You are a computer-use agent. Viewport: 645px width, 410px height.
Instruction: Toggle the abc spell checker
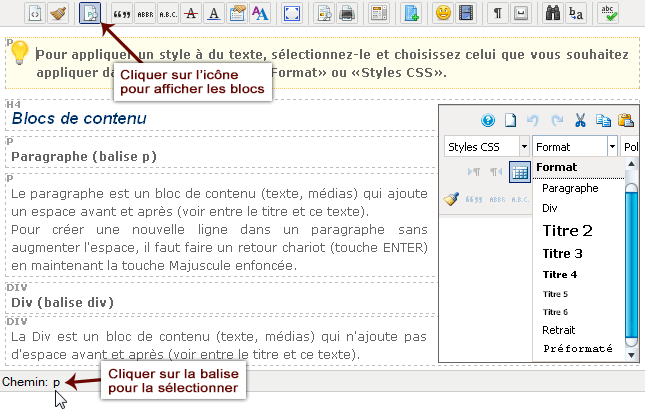coord(608,14)
